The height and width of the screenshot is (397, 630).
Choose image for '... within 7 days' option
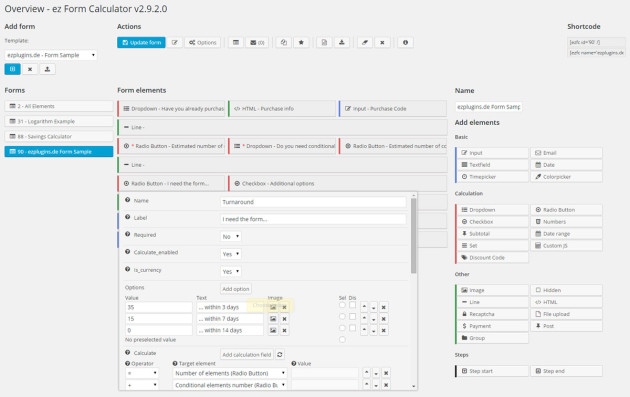273,319
